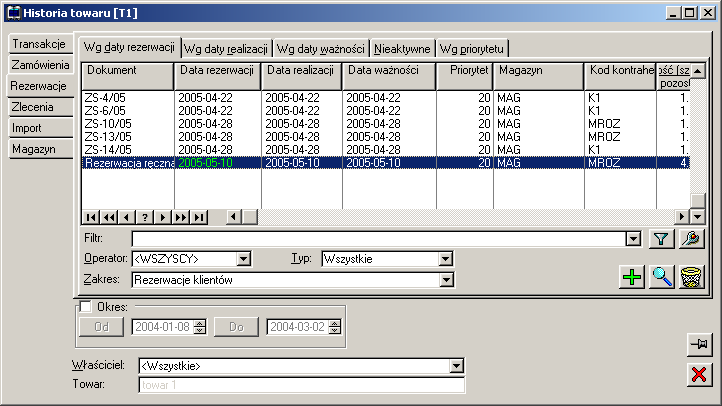Delete reservation using trash bin icon
722x406 pixels.
point(691,277)
